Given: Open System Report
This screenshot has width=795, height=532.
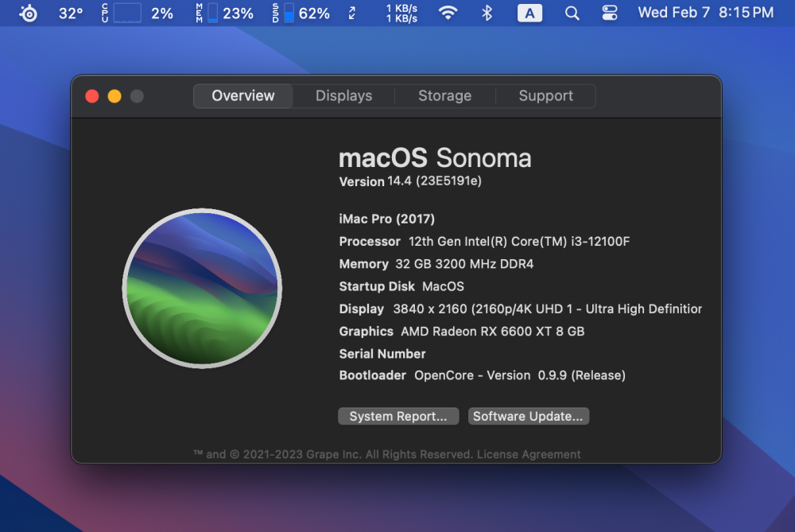Looking at the screenshot, I should (x=398, y=417).
